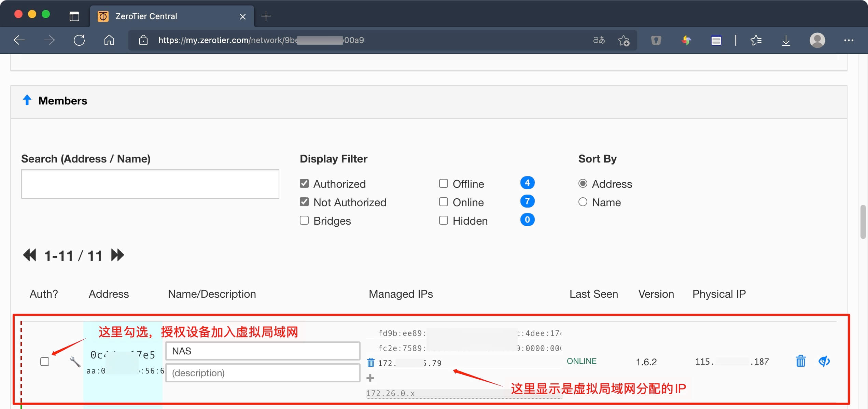Click the Auth? column header
The image size is (868, 409).
pyautogui.click(x=44, y=294)
